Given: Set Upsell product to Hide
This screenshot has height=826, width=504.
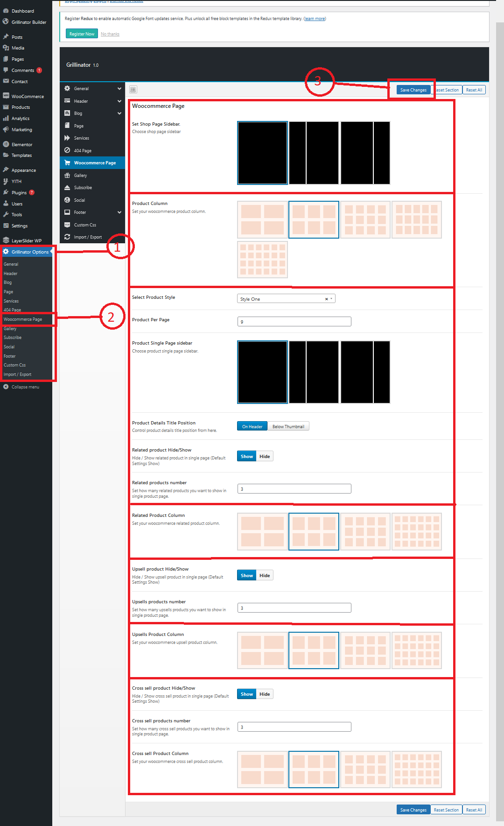Looking at the screenshot, I should [265, 575].
